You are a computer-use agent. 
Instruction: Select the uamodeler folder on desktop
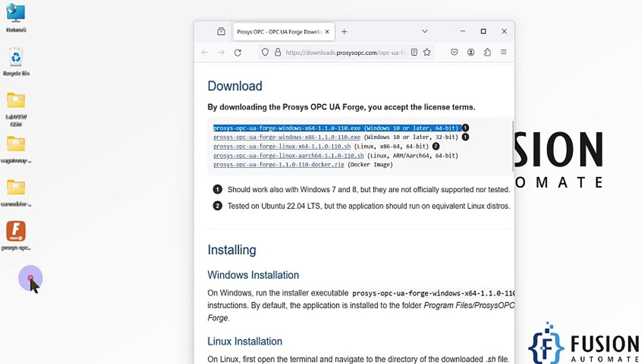pyautogui.click(x=16, y=193)
